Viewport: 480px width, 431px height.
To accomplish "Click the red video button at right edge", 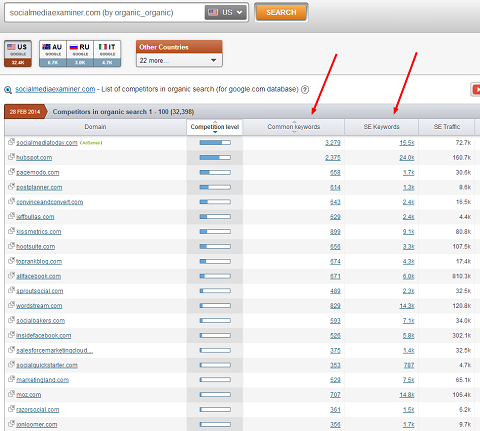I will tap(476, 89).
